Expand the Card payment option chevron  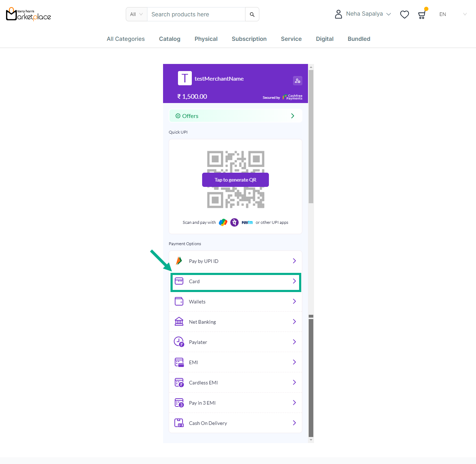tap(294, 281)
